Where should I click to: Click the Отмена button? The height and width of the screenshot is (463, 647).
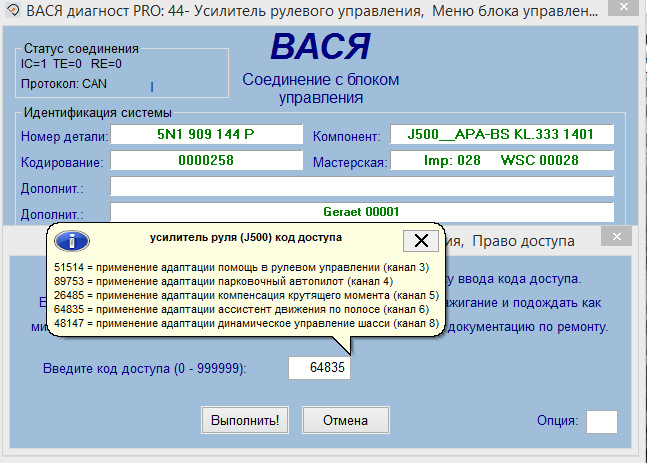tap(346, 420)
